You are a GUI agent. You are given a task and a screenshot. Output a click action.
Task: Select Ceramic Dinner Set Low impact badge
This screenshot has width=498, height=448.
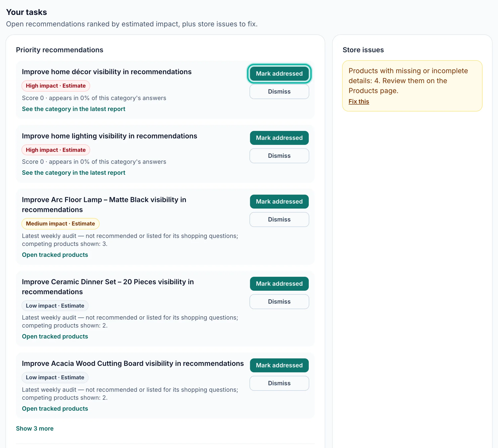point(55,306)
